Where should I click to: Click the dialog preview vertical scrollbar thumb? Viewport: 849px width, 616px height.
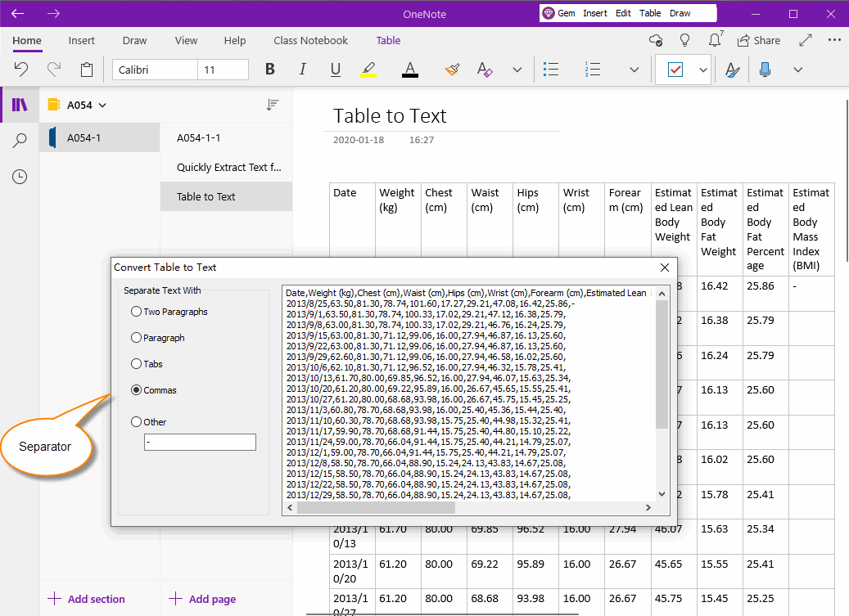click(x=662, y=363)
